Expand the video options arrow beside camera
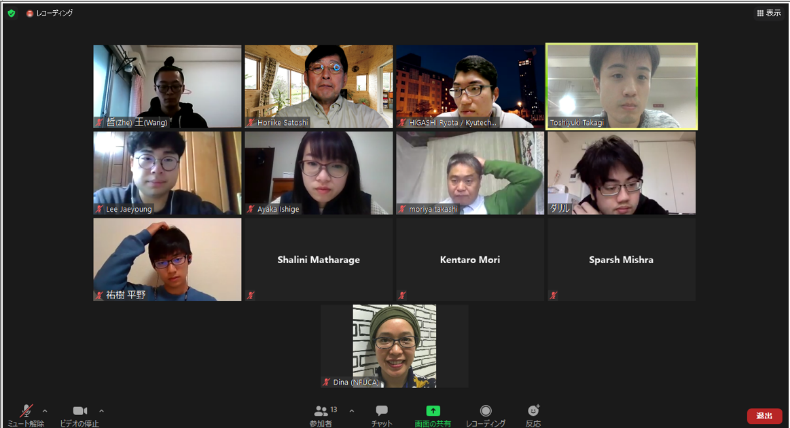This screenshot has width=790, height=428. (101, 411)
